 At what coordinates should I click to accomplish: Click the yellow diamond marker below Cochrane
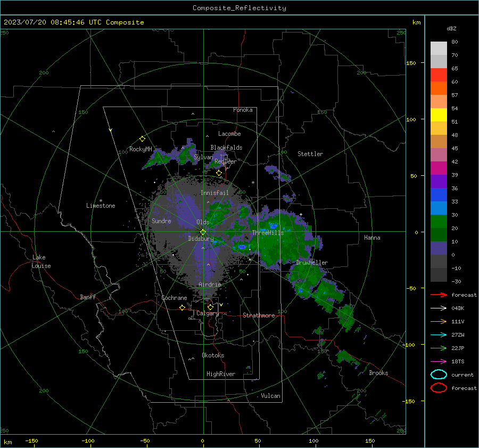point(183,307)
